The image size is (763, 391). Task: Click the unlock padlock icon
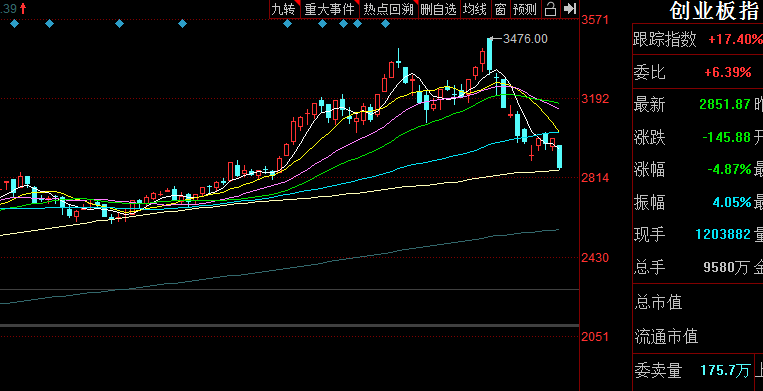click(550, 9)
